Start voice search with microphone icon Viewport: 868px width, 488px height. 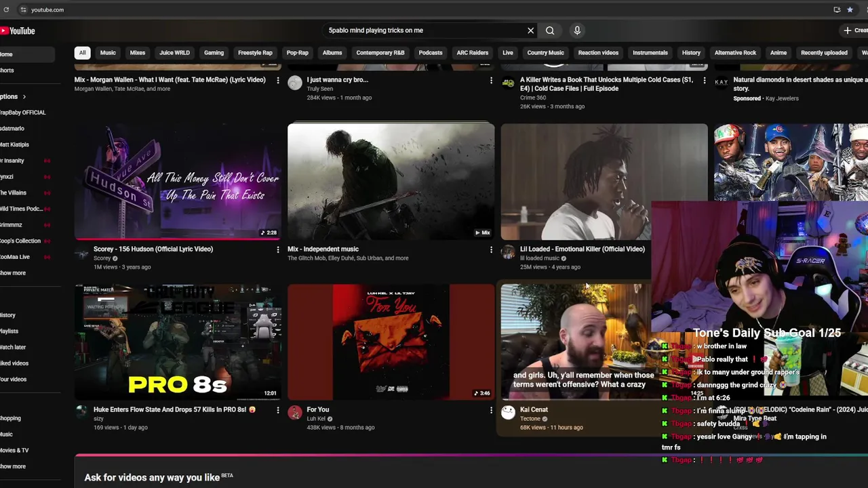577,30
